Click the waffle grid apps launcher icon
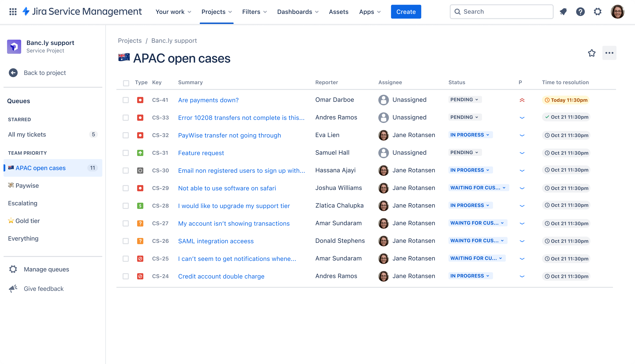Viewport: 635px width, 364px height. 13,11
